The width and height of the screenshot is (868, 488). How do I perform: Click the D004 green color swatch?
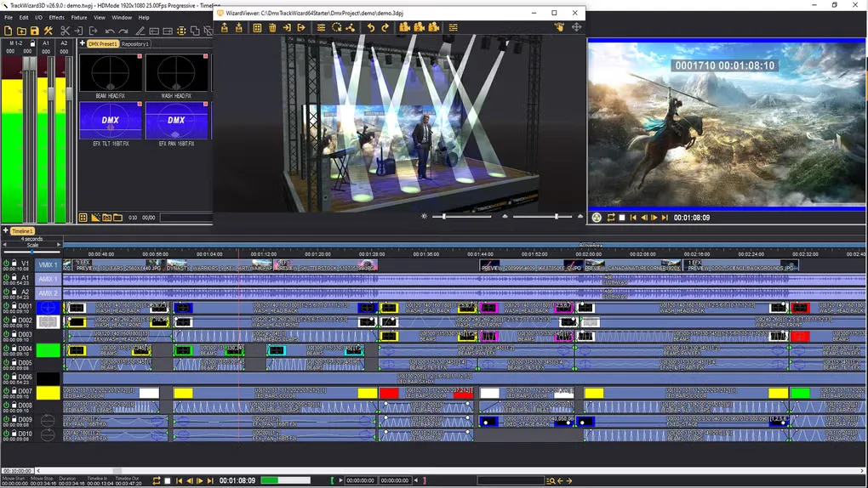coord(49,350)
